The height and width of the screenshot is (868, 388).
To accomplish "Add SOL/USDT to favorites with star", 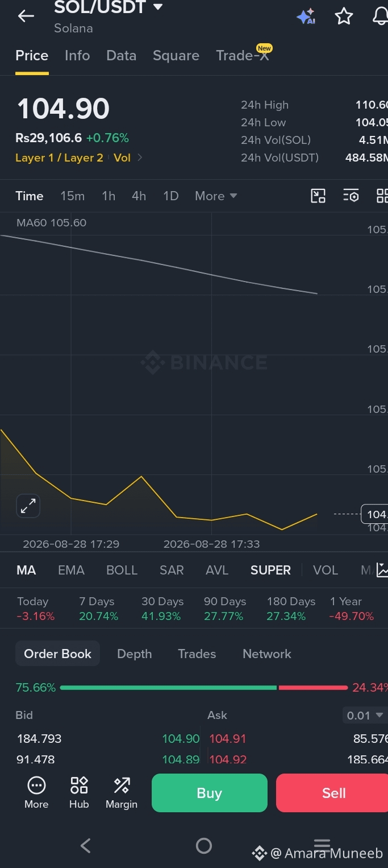I will click(344, 16).
